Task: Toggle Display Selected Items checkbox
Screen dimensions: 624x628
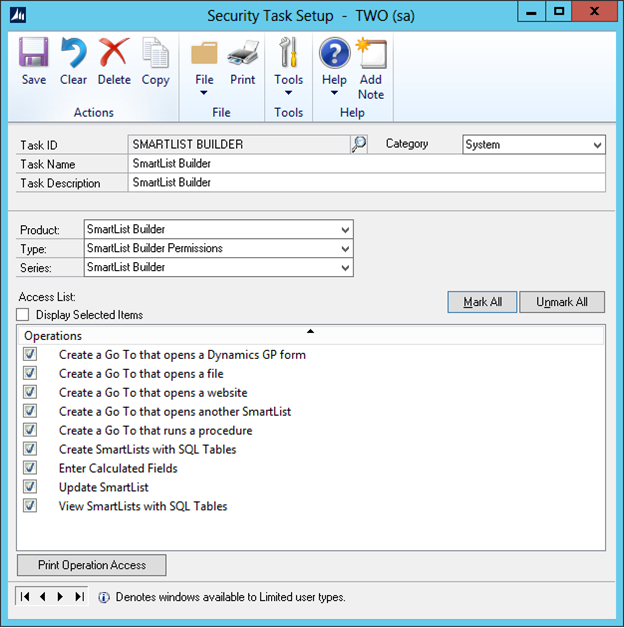Action: click(23, 315)
